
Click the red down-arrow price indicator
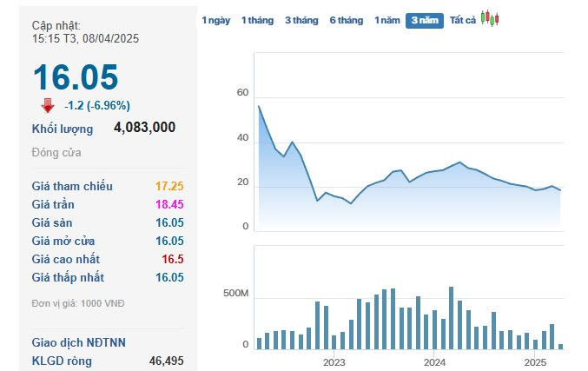pyautogui.click(x=48, y=106)
